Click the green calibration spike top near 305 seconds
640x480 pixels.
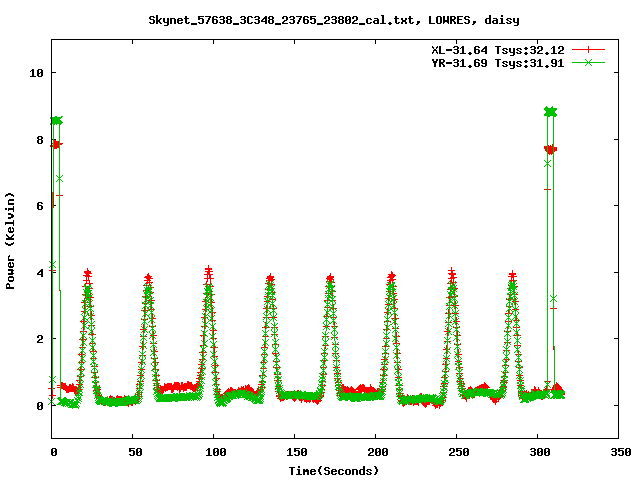(x=550, y=111)
